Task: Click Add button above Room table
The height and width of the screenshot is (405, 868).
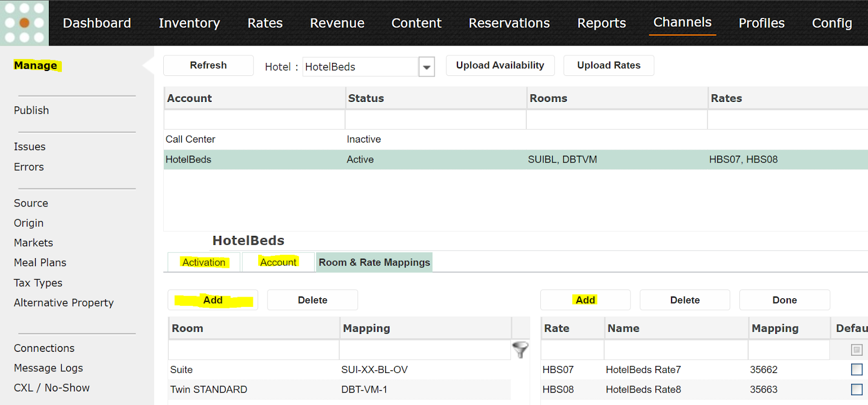Action: (x=213, y=300)
